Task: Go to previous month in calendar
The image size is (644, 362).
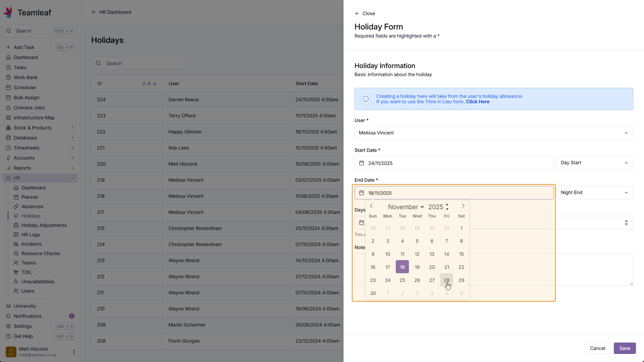Action: click(371, 206)
